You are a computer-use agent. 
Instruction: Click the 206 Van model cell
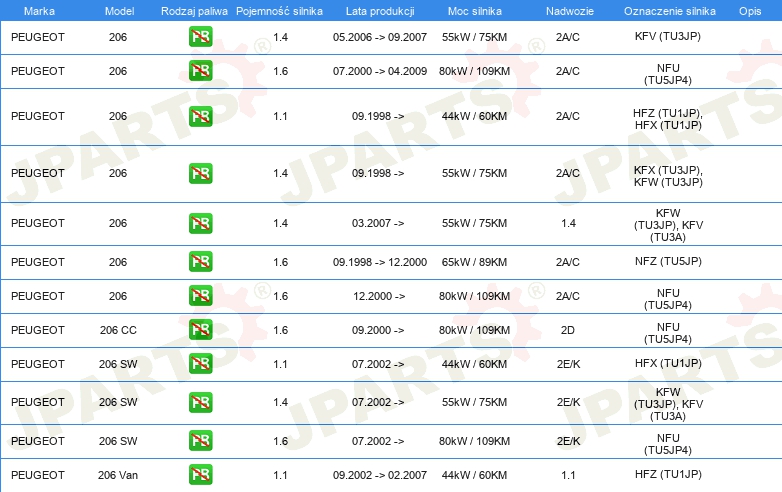(118, 475)
